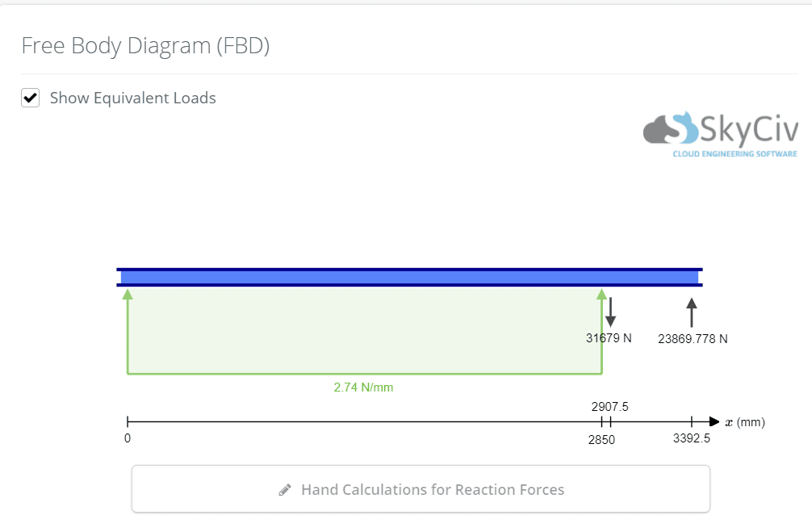Toggle the Show Equivalent Loads checkbox

(31, 98)
